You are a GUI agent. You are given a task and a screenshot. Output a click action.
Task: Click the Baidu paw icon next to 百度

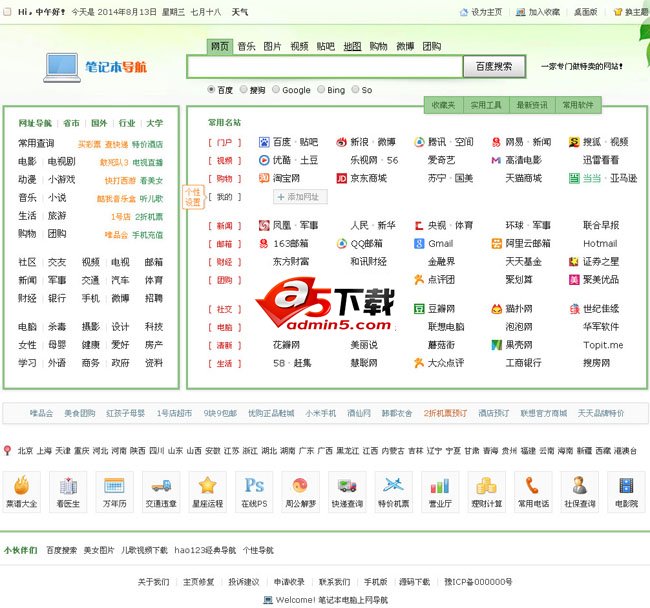(x=264, y=142)
